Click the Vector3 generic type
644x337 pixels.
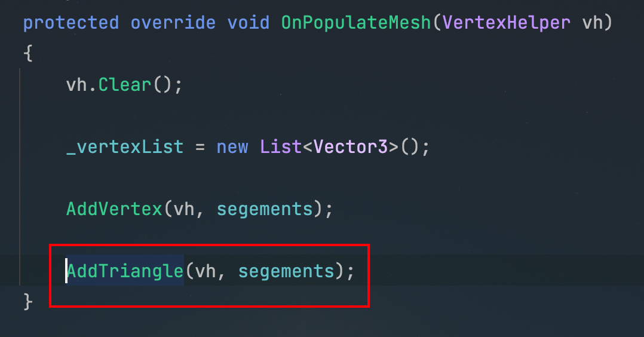350,147
